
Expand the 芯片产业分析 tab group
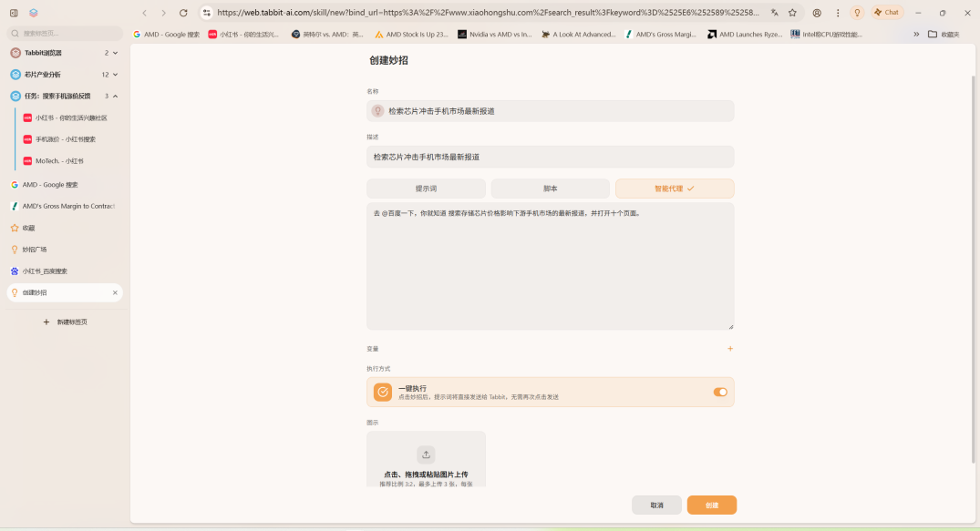(x=115, y=75)
